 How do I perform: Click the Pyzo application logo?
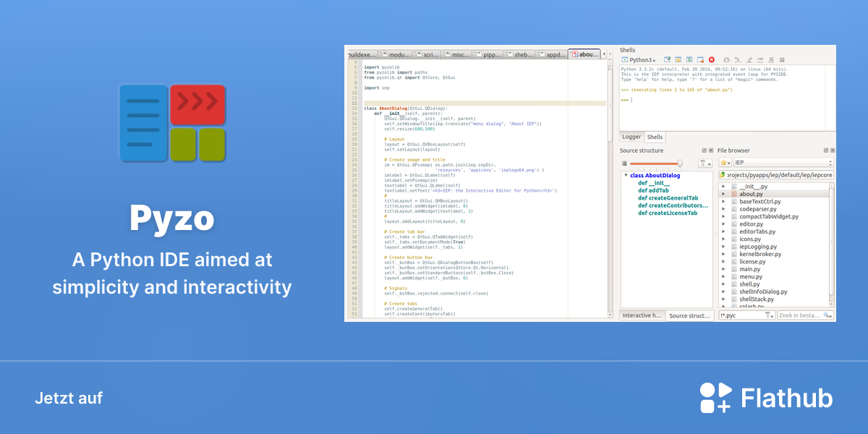172,123
